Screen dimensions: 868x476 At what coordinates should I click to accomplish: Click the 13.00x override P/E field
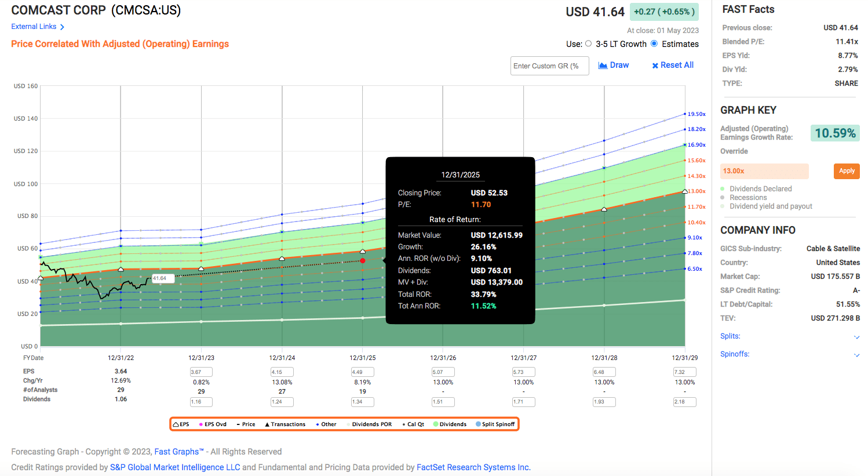pos(764,171)
